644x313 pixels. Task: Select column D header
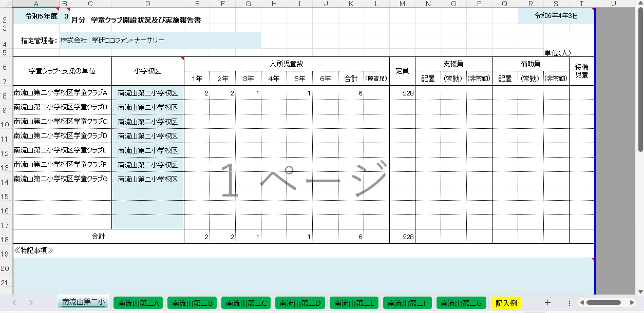pyautogui.click(x=147, y=4)
